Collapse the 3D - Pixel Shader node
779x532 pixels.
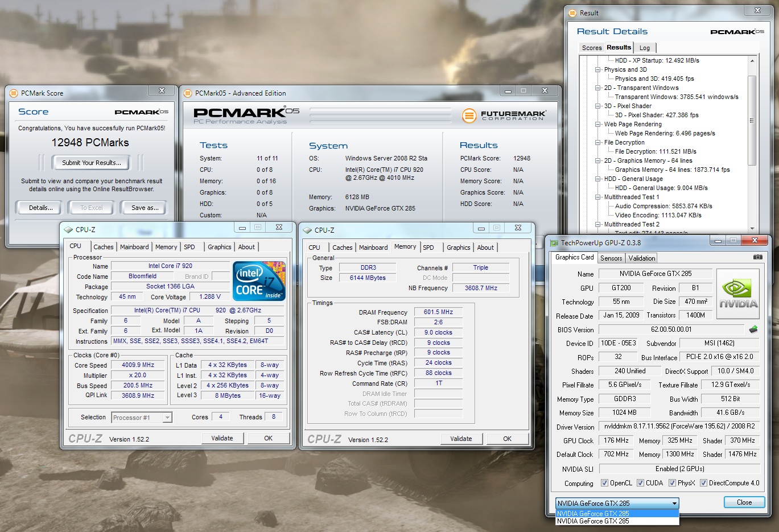[598, 106]
